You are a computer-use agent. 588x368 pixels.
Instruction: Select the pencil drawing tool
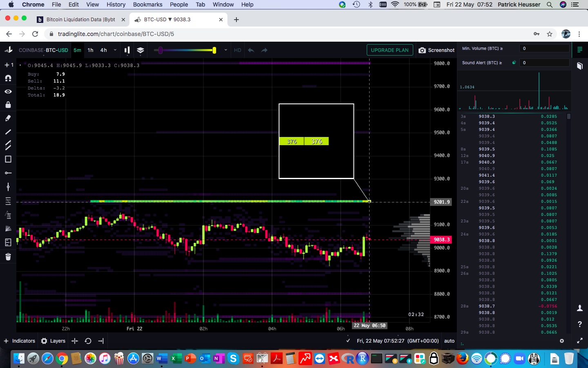point(8,119)
